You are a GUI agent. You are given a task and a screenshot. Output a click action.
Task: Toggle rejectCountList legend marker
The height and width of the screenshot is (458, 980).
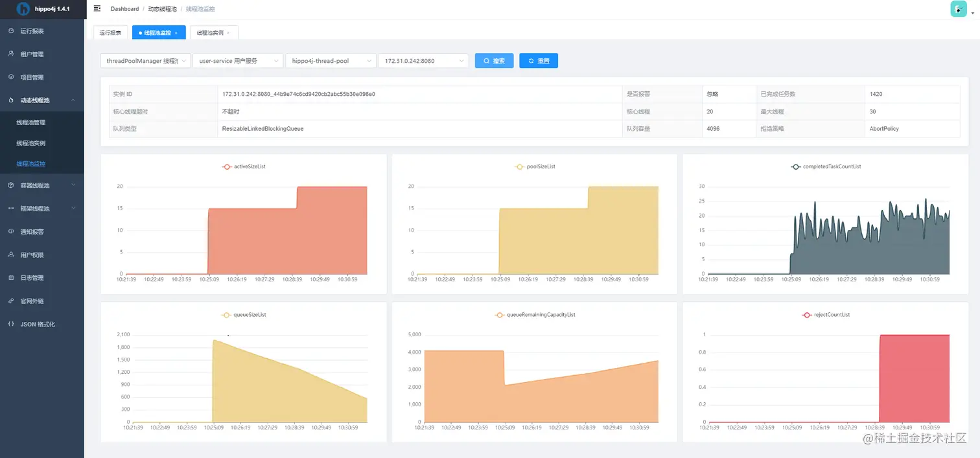click(807, 315)
